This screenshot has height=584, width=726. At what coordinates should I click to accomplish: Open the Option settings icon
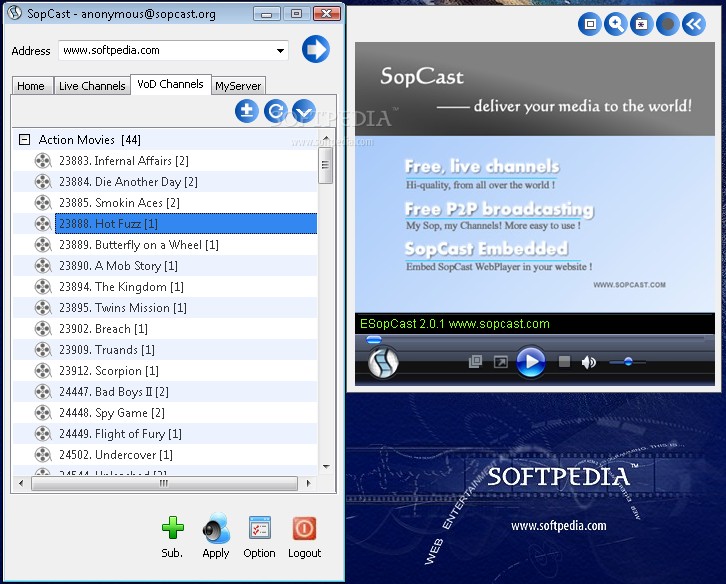(x=260, y=528)
